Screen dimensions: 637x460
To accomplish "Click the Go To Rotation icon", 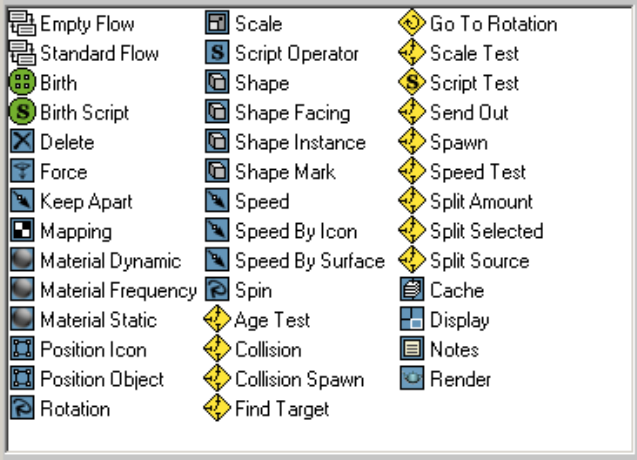I will pyautogui.click(x=412, y=23).
